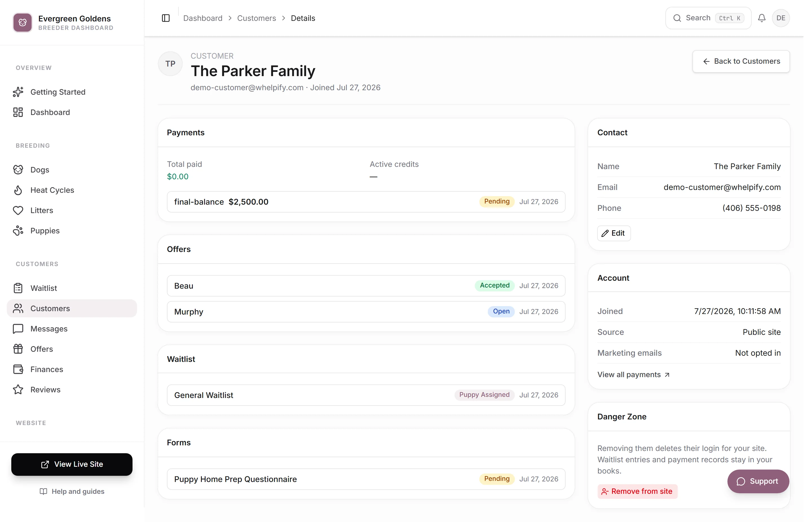Click View Live Site button
Screen dimensions: 812x522
coord(72,465)
